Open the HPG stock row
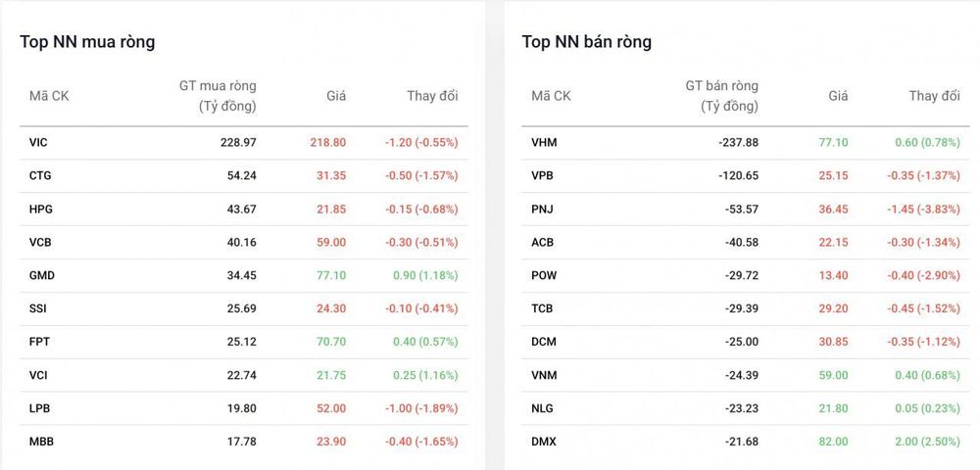Screen dimensions: 980x470 [x=244, y=210]
